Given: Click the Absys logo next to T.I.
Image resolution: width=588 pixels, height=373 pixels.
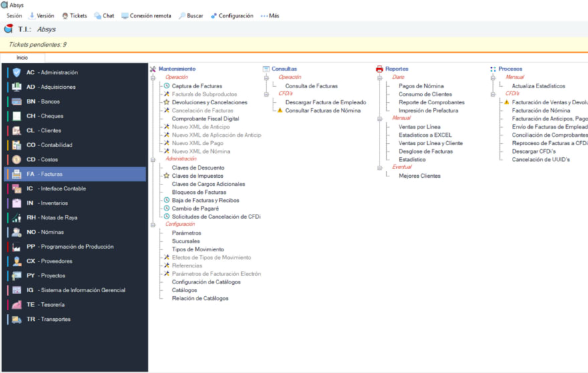Looking at the screenshot, I should 8,29.
